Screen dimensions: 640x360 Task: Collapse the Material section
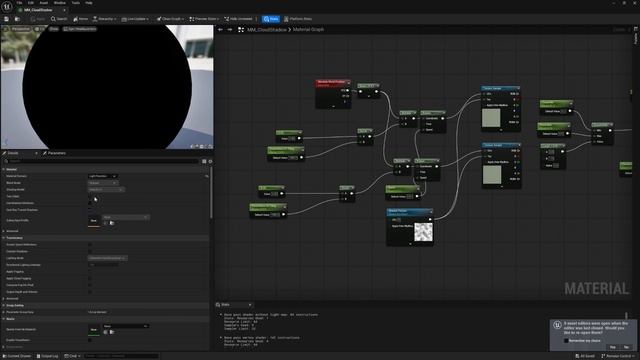[4, 169]
